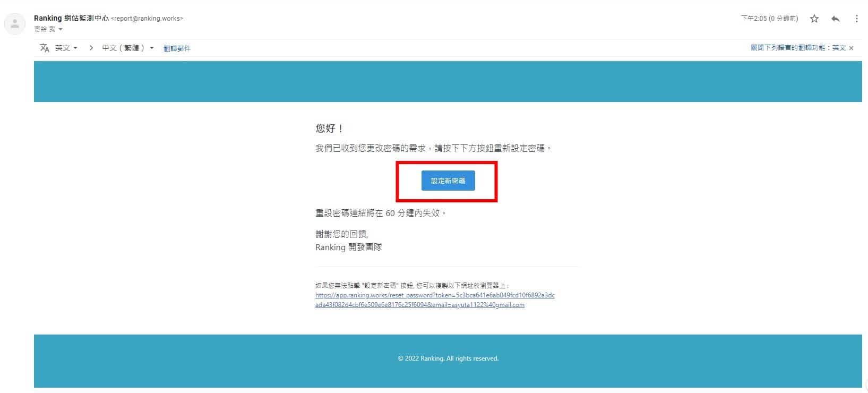Click the reply arrow icon
The image size is (868, 393).
point(835,19)
